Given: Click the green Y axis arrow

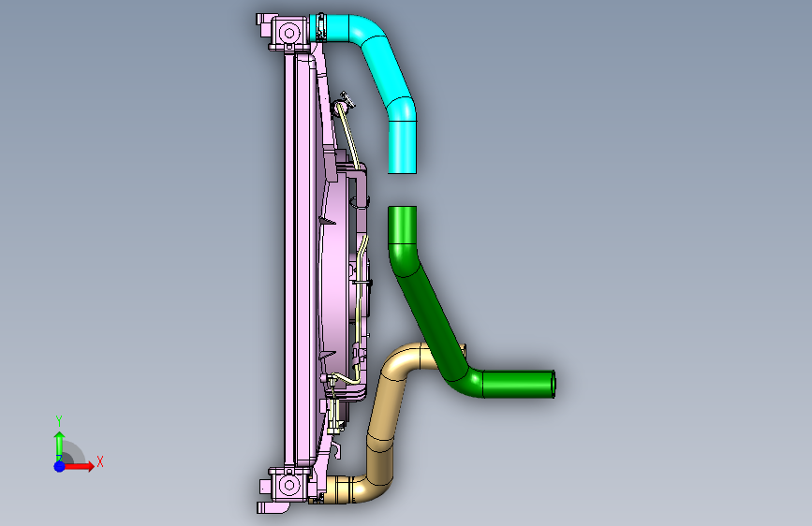Looking at the screenshot, I should [60, 445].
